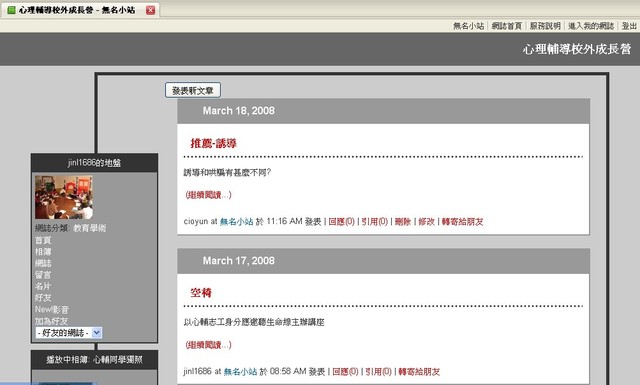Screen dimensions: 640x385
Task: Click 刪除 on the March 18 post
Action: coord(403,222)
